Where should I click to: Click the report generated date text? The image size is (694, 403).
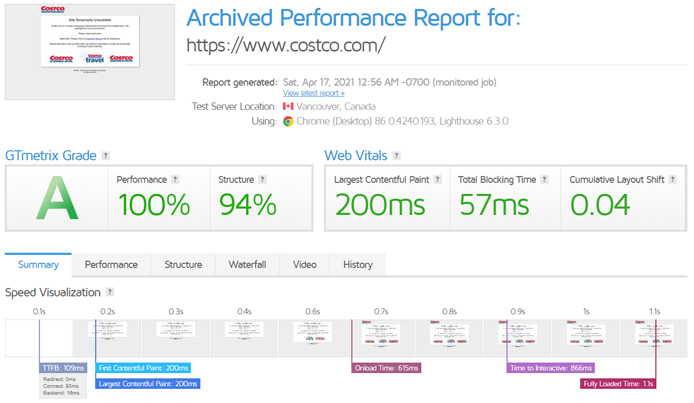pos(389,82)
